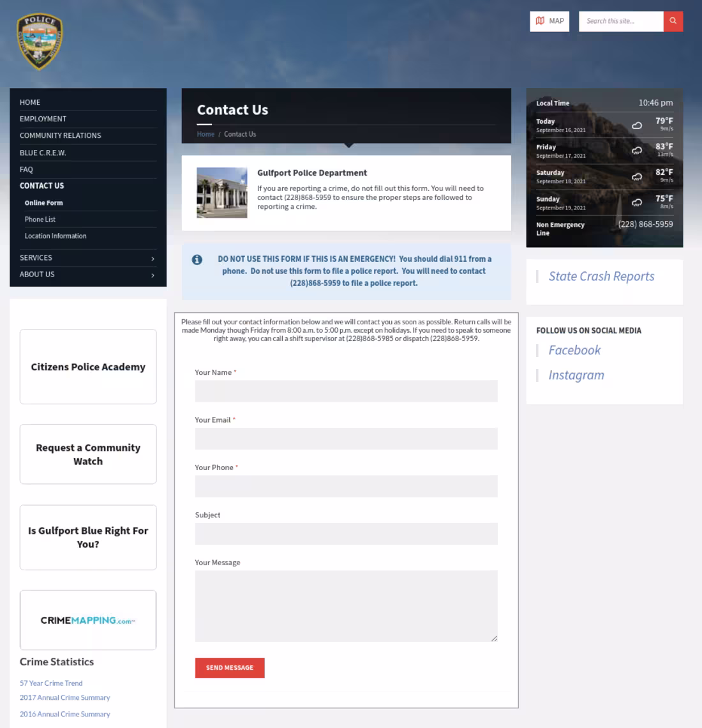Collapse the CONTACT US submenu
The height and width of the screenshot is (728, 702).
[x=41, y=185]
